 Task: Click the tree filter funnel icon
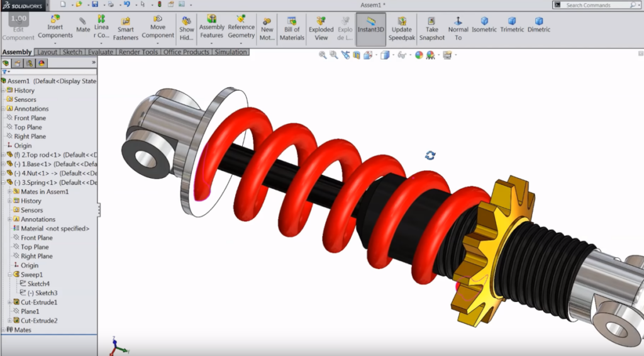pyautogui.click(x=4, y=72)
